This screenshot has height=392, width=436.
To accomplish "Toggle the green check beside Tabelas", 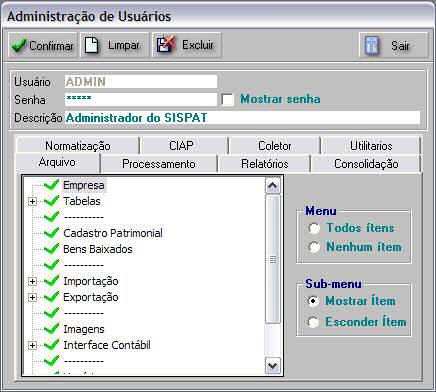I will pyautogui.click(x=51, y=201).
